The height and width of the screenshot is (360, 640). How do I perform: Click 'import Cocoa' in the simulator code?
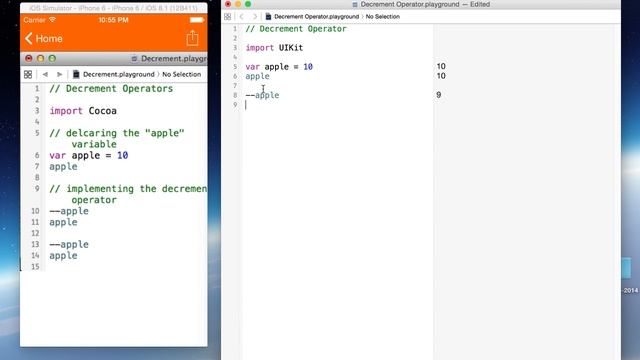click(83, 111)
